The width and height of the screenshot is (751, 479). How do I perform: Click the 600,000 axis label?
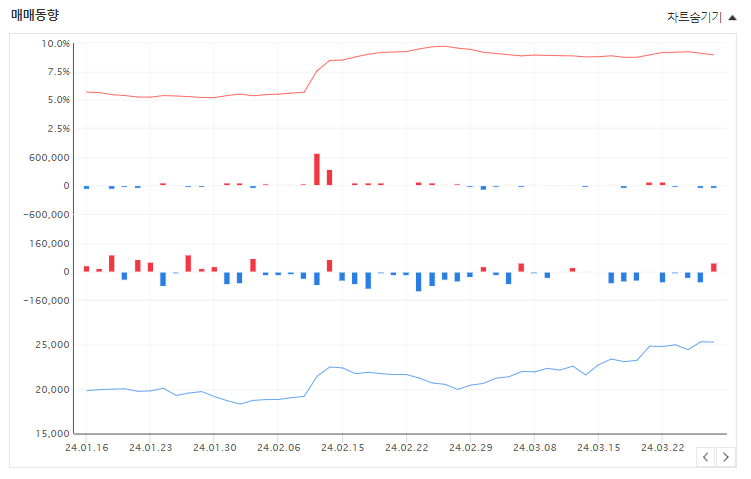point(49,158)
